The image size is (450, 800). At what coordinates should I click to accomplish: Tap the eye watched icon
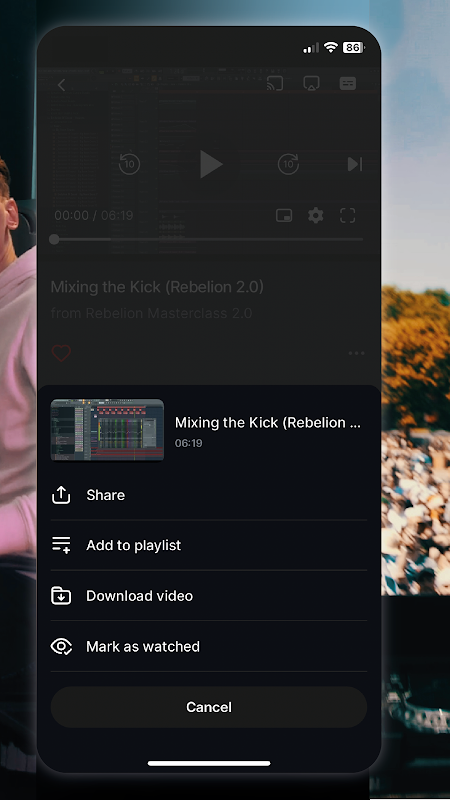[x=61, y=646]
